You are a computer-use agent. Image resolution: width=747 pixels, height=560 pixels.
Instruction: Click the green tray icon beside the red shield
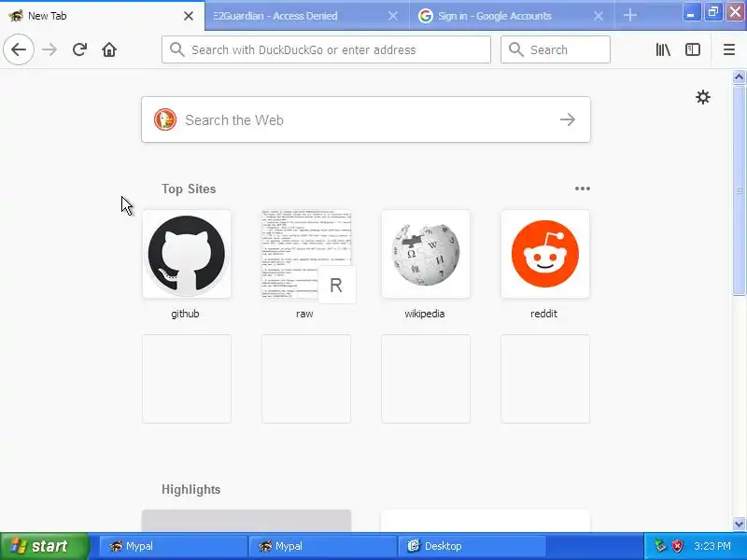[660, 546]
